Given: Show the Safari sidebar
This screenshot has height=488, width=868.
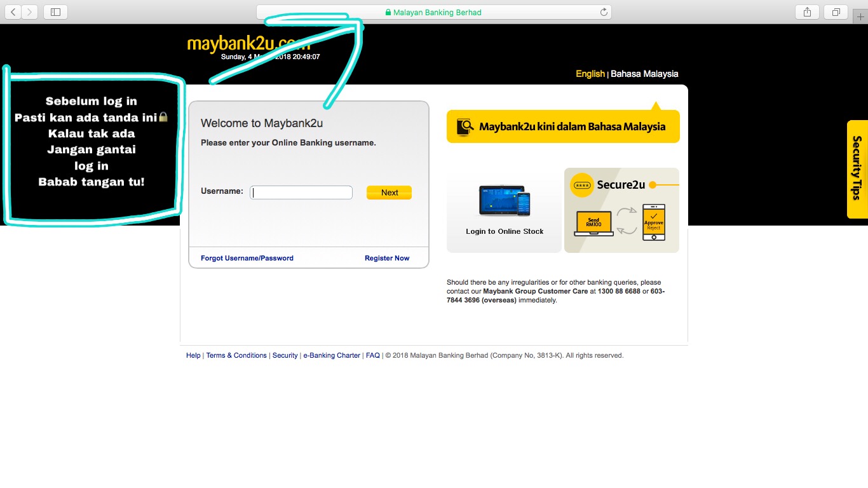Looking at the screenshot, I should pyautogui.click(x=55, y=11).
